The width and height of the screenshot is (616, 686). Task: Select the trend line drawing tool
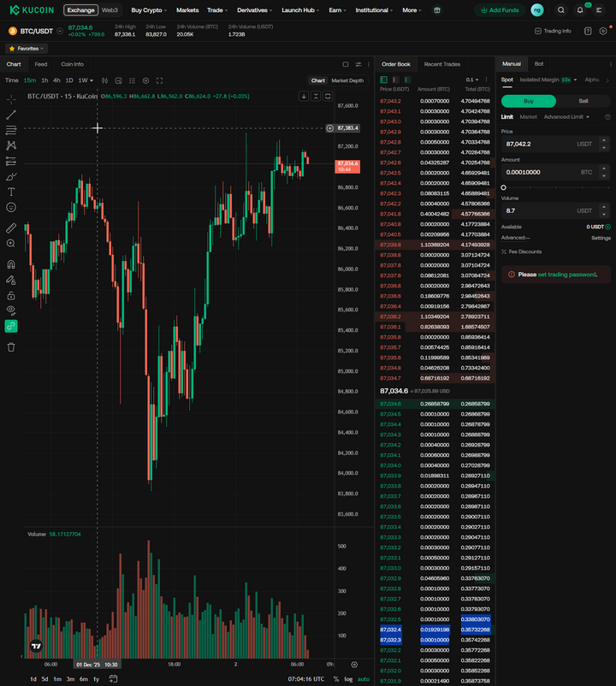tap(11, 115)
